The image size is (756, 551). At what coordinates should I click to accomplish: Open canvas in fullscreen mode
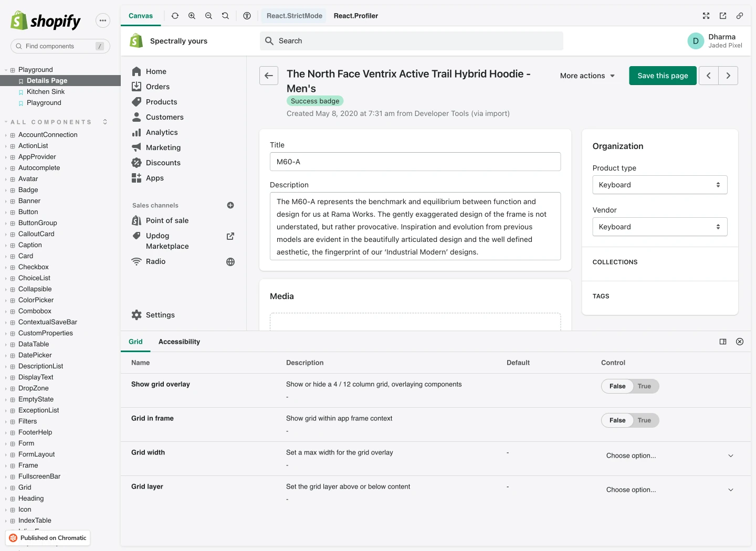tap(706, 16)
